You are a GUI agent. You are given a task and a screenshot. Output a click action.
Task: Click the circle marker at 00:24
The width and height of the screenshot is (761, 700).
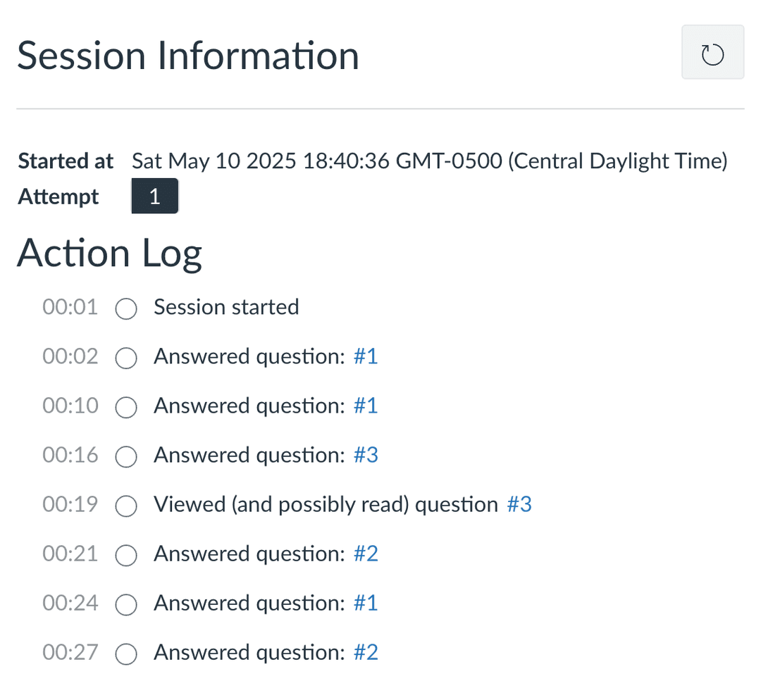pyautogui.click(x=126, y=604)
